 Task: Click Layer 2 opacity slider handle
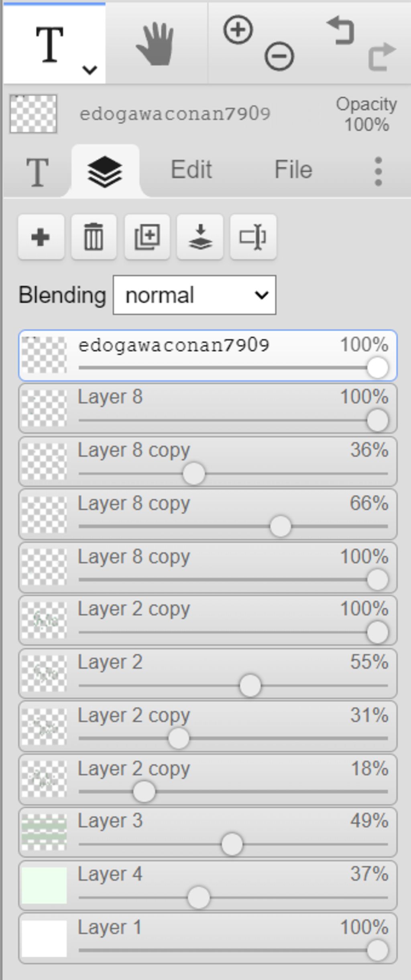pos(250,685)
